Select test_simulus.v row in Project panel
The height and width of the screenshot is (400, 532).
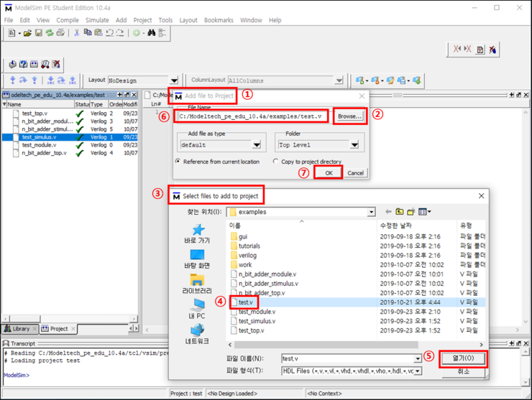click(70, 137)
